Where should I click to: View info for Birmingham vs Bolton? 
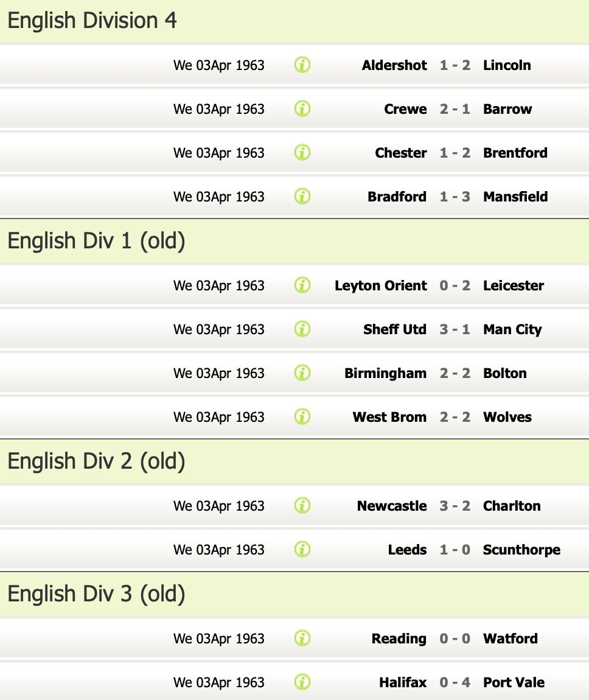pos(302,373)
